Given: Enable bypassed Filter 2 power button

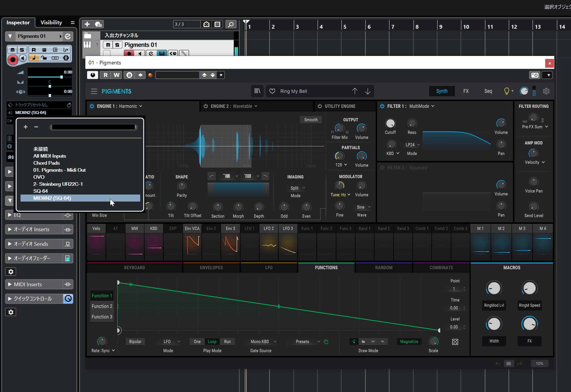Looking at the screenshot, I should (382, 168).
